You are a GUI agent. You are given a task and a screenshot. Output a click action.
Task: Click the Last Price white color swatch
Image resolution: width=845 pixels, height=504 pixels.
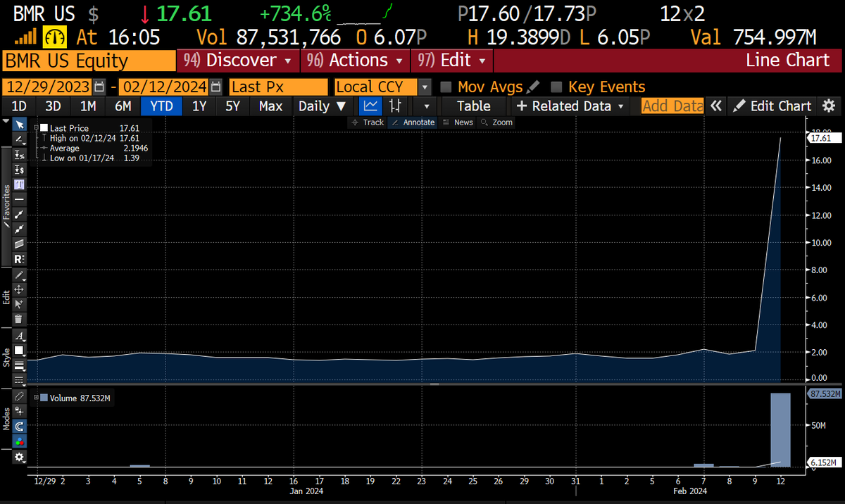44,127
